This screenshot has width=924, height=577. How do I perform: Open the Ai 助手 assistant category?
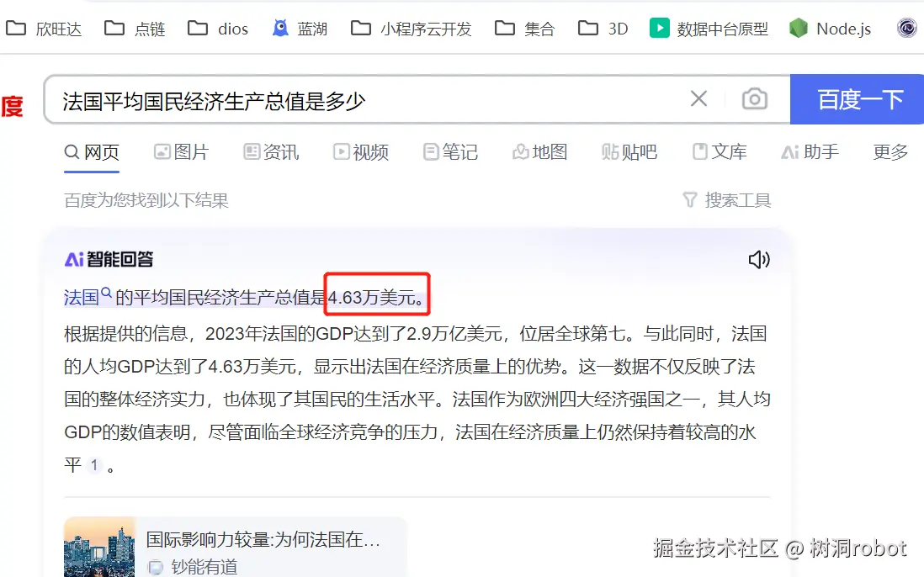point(810,152)
